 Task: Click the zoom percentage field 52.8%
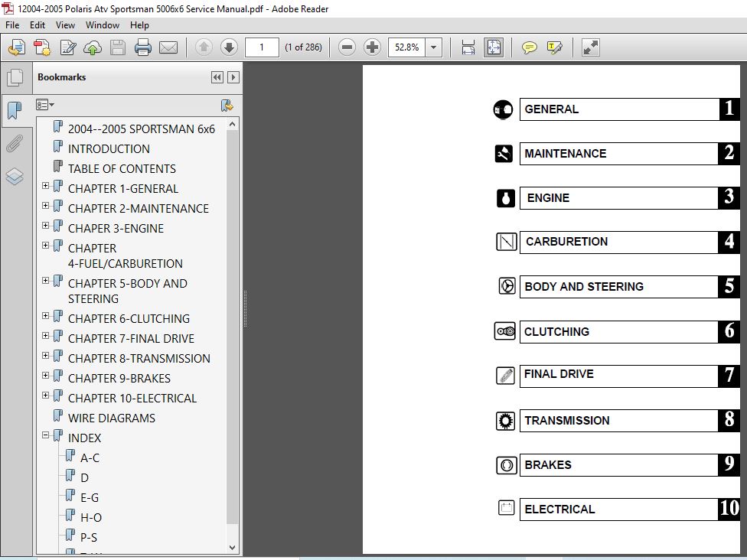tap(406, 47)
